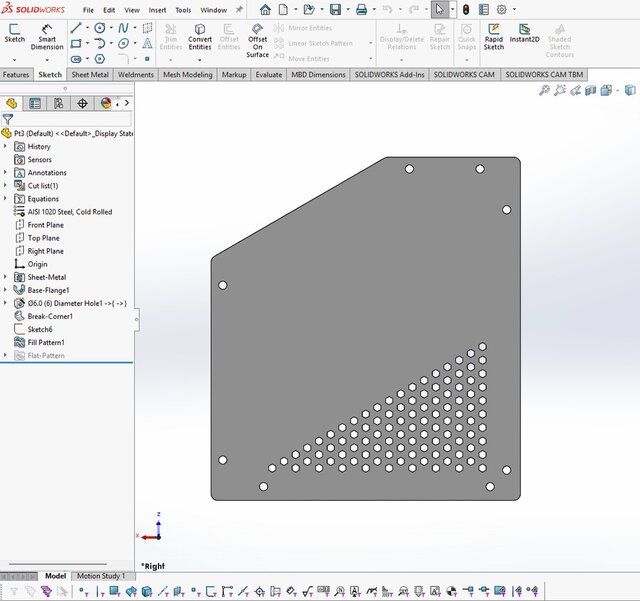Screen dimensions: 640x601
Task: Select the Arc tool
Action: pyautogui.click(x=100, y=43)
